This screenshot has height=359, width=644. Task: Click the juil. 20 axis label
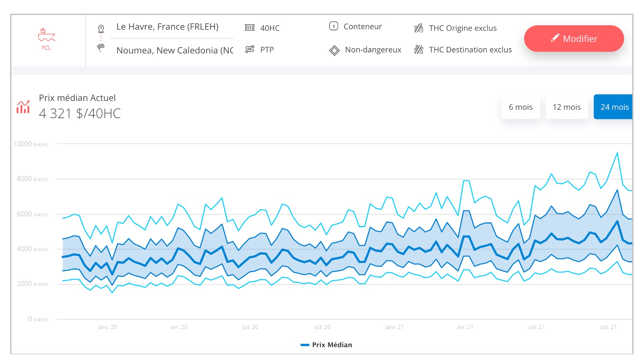pyautogui.click(x=250, y=327)
